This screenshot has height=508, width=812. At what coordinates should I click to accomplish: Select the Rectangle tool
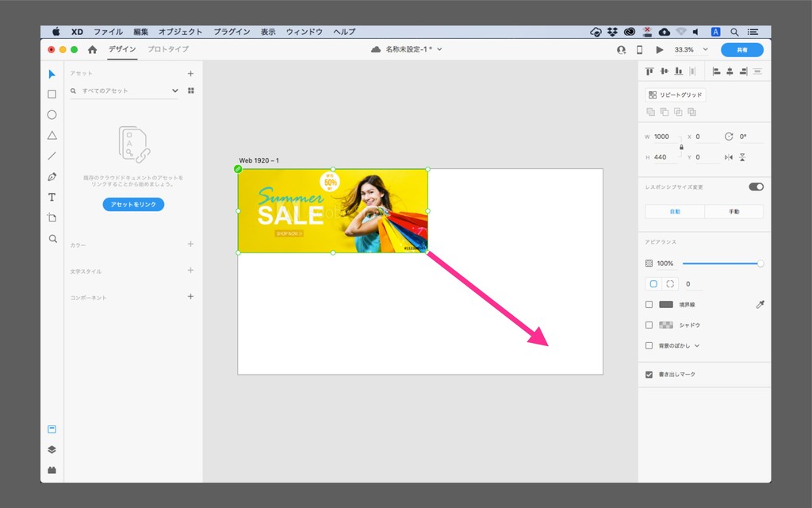point(52,94)
